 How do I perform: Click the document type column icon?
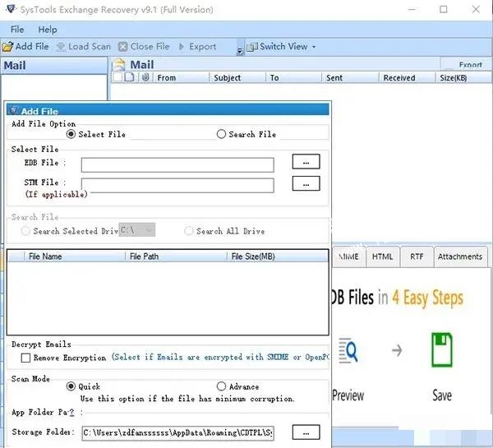[x=129, y=77]
